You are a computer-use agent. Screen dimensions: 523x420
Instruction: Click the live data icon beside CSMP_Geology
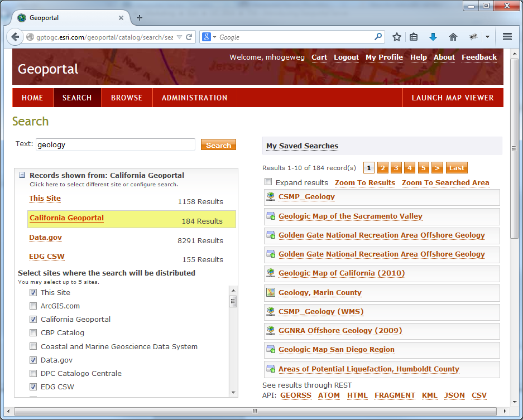270,196
